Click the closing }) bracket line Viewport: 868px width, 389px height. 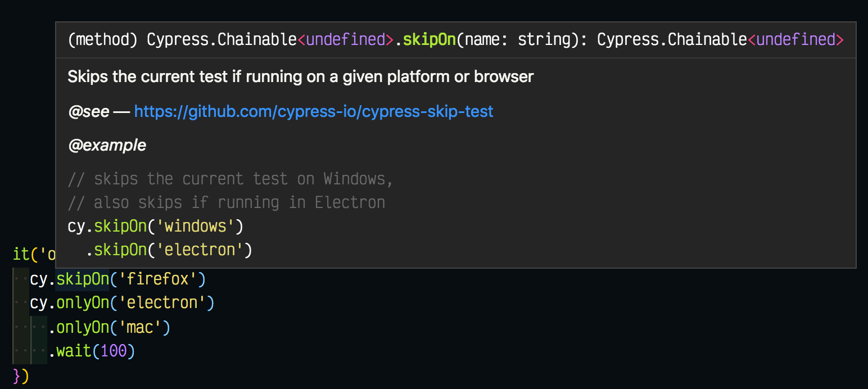point(21,375)
